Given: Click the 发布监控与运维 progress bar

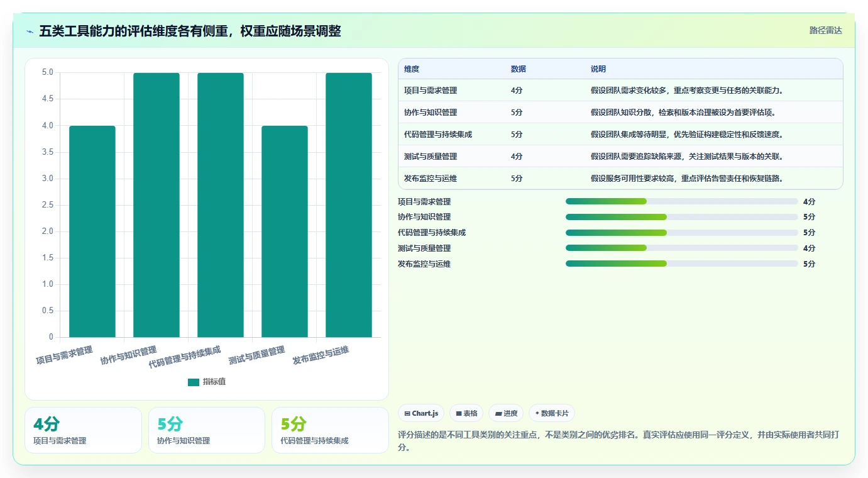Looking at the screenshot, I should coord(682,264).
